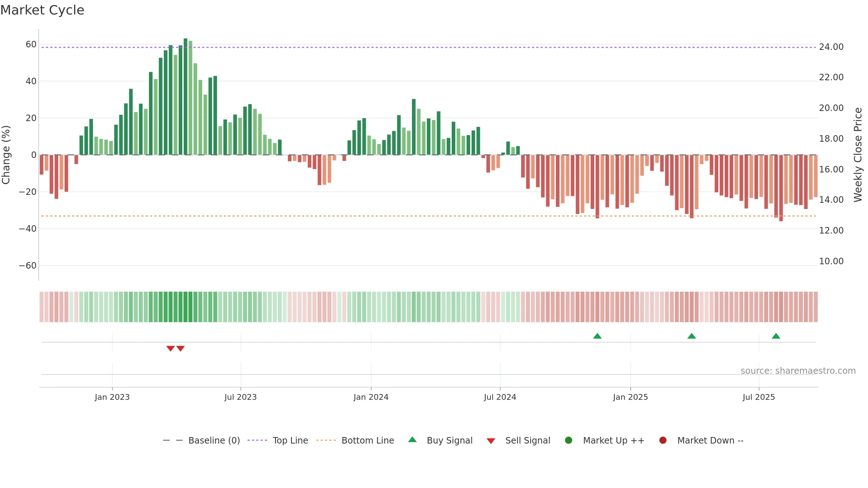The image size is (868, 488).
Task: Click the −60 percent tick label
Action: 28,266
